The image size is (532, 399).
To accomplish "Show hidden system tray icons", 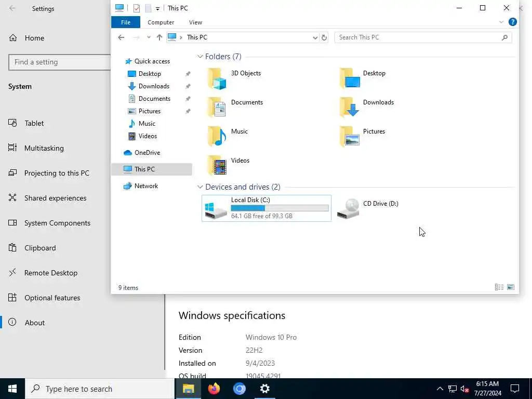I will click(440, 389).
